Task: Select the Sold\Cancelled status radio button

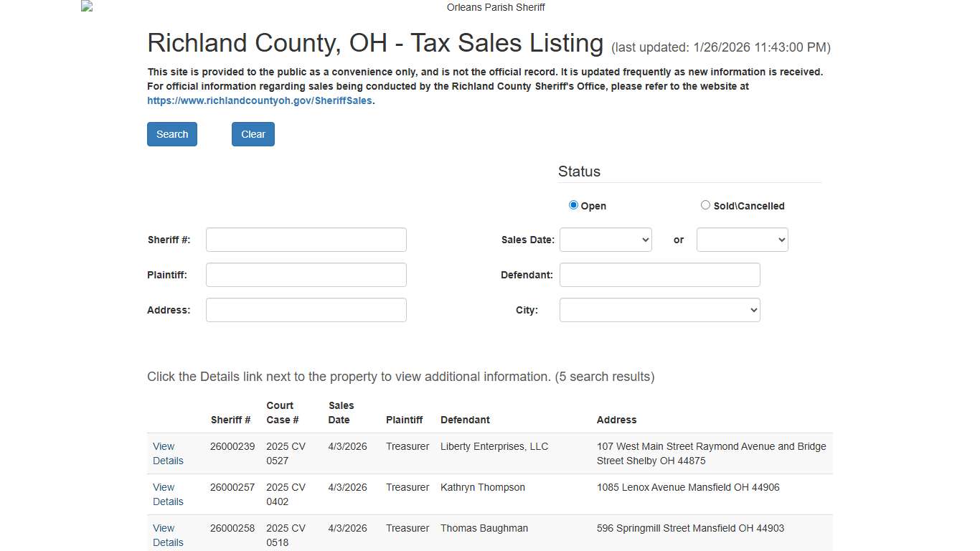Action: 705,204
